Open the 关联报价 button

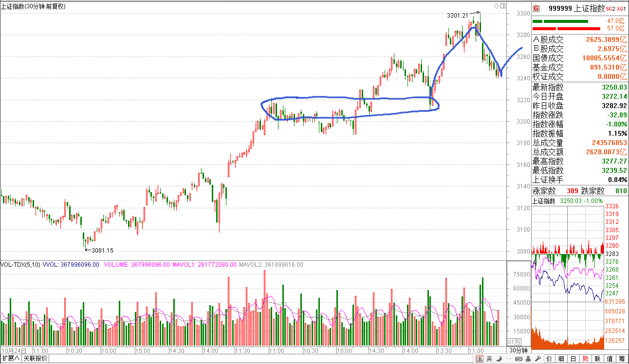click(x=36, y=359)
